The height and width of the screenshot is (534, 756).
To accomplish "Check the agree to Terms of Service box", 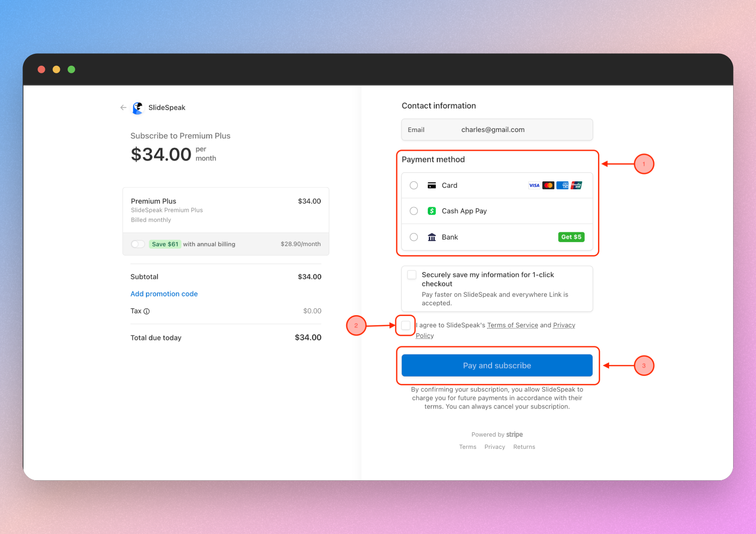I will coord(406,325).
